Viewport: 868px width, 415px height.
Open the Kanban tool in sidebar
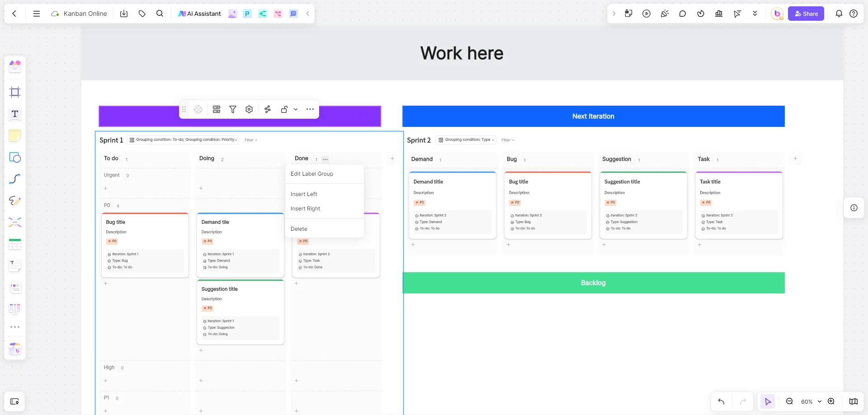pyautogui.click(x=15, y=308)
